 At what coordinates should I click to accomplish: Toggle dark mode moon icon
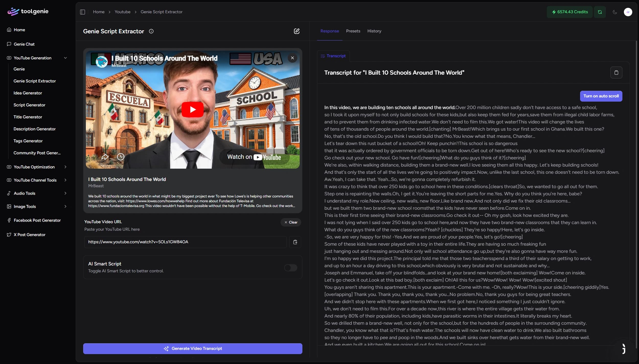click(615, 12)
